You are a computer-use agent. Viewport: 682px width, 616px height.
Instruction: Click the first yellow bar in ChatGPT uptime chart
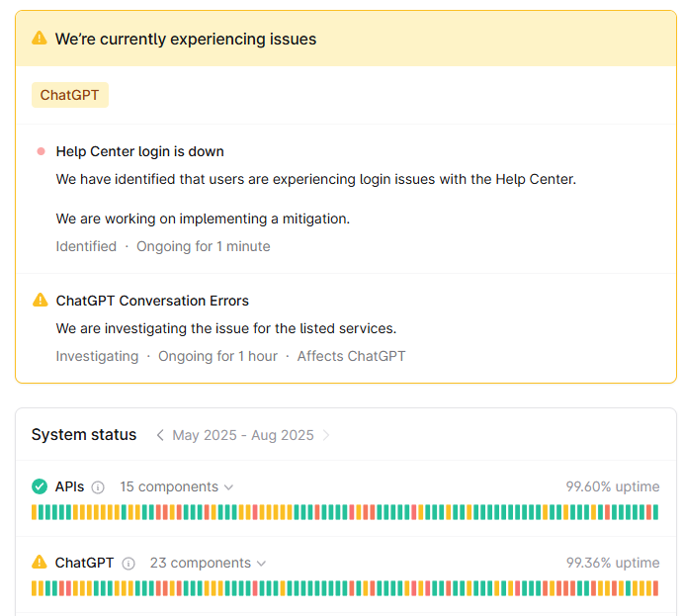tap(35, 588)
